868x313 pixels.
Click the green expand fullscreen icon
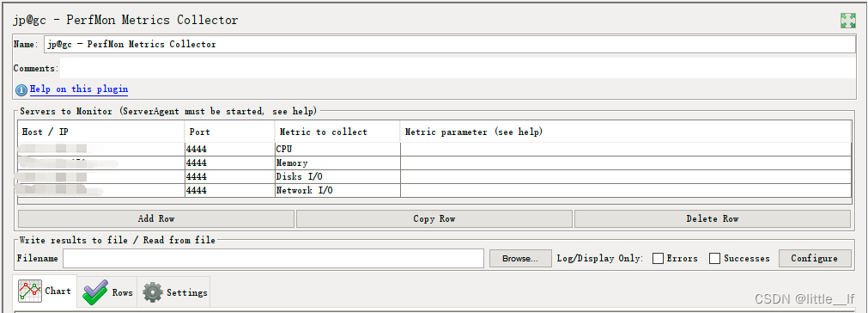tap(847, 21)
